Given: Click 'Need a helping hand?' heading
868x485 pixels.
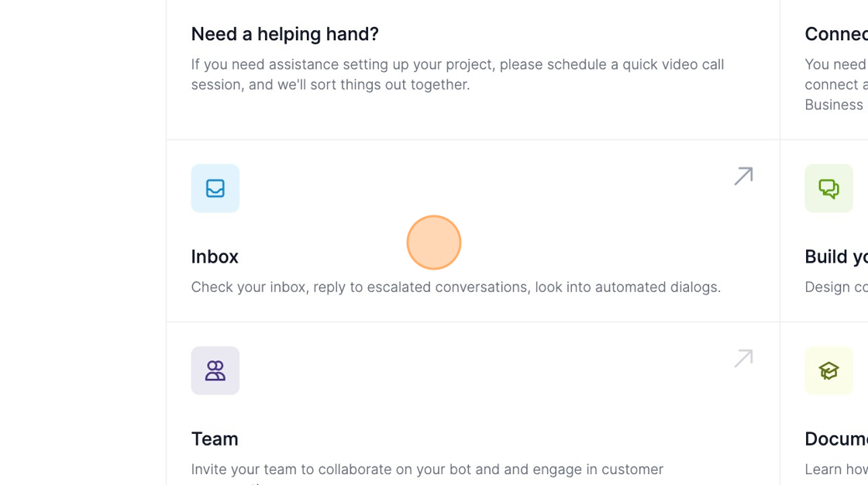Looking at the screenshot, I should pos(285,34).
